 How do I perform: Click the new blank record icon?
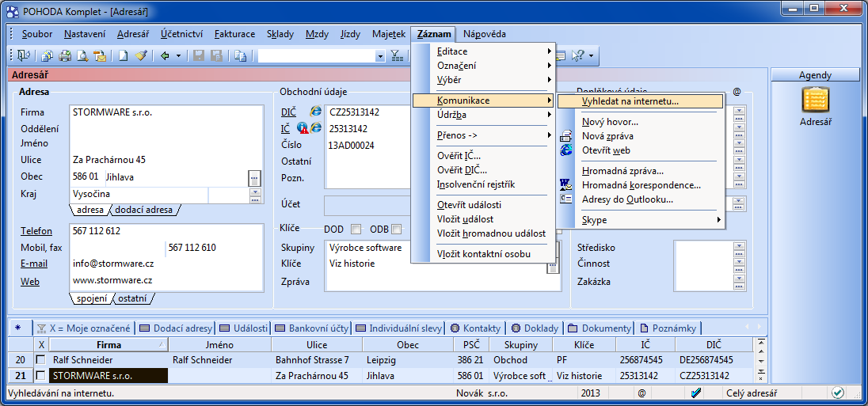coord(124,55)
